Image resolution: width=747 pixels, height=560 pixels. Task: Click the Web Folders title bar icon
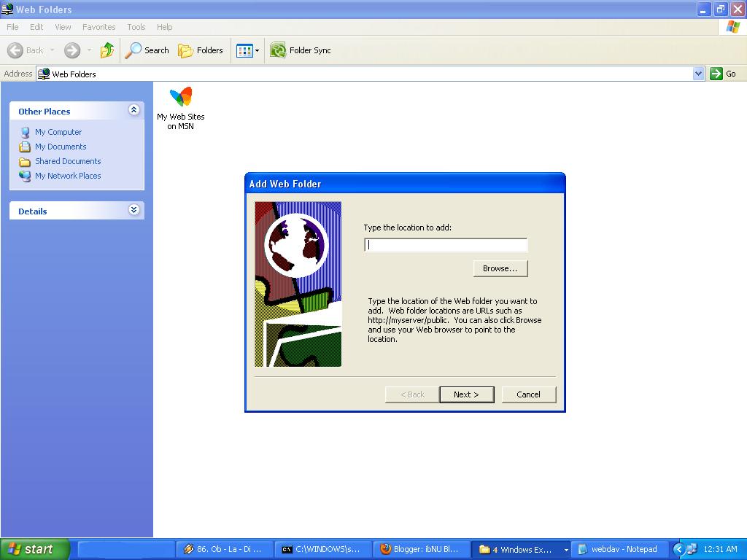point(7,9)
